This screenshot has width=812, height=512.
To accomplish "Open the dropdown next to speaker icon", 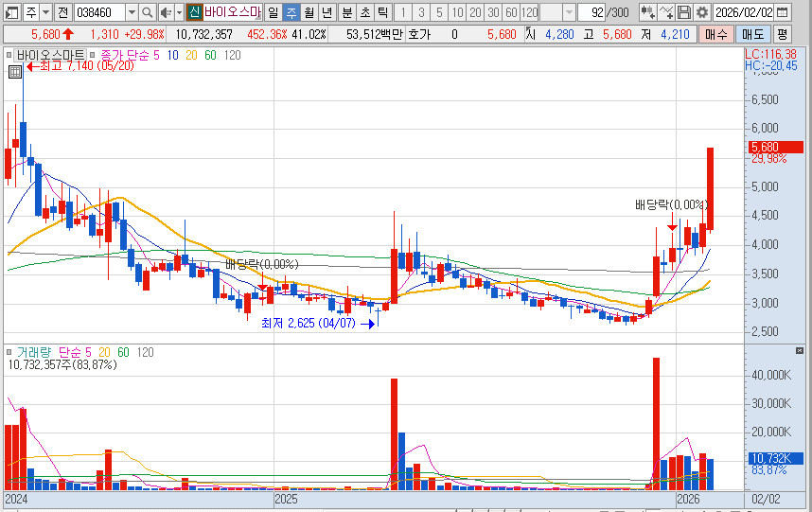I will [x=179, y=12].
